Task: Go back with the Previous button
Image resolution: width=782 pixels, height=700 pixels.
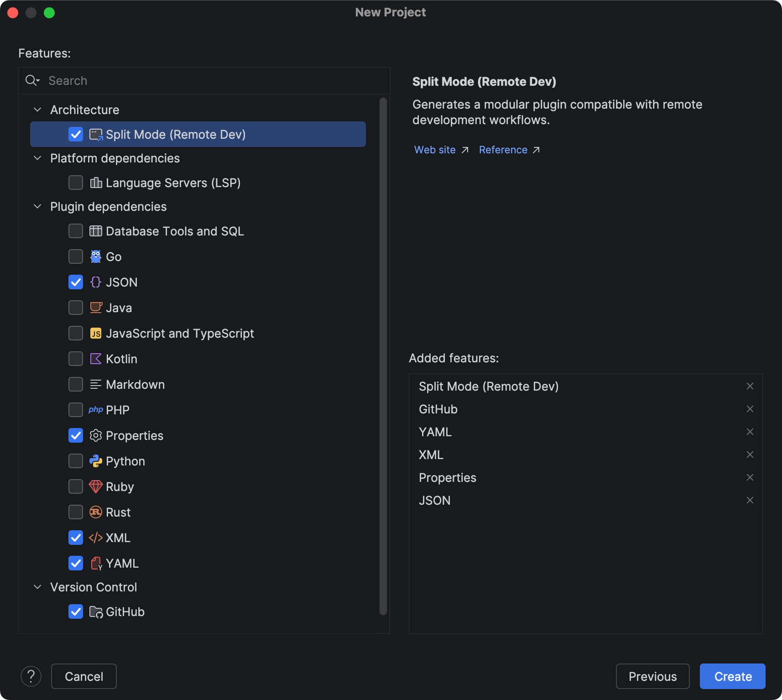Action: pyautogui.click(x=652, y=676)
